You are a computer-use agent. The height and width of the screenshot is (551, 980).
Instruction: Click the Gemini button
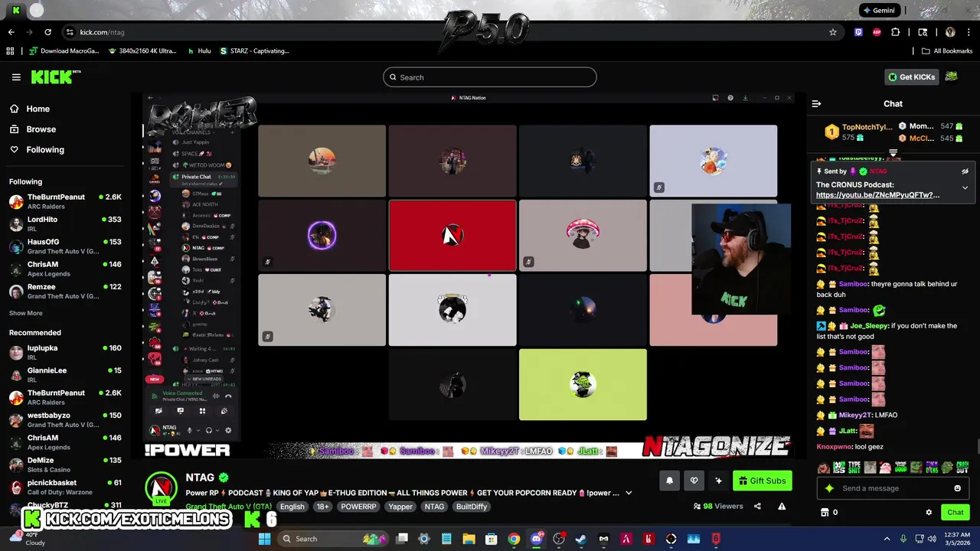(879, 11)
